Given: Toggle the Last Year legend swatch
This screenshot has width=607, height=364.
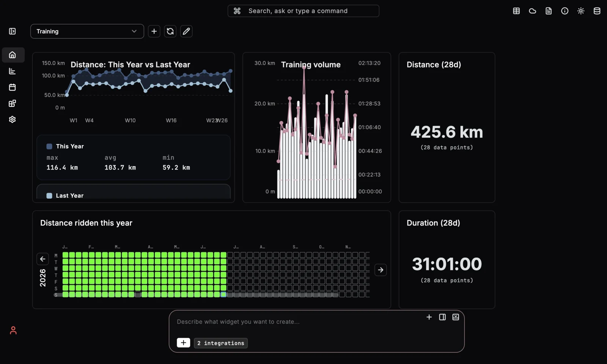Looking at the screenshot, I should pos(49,196).
